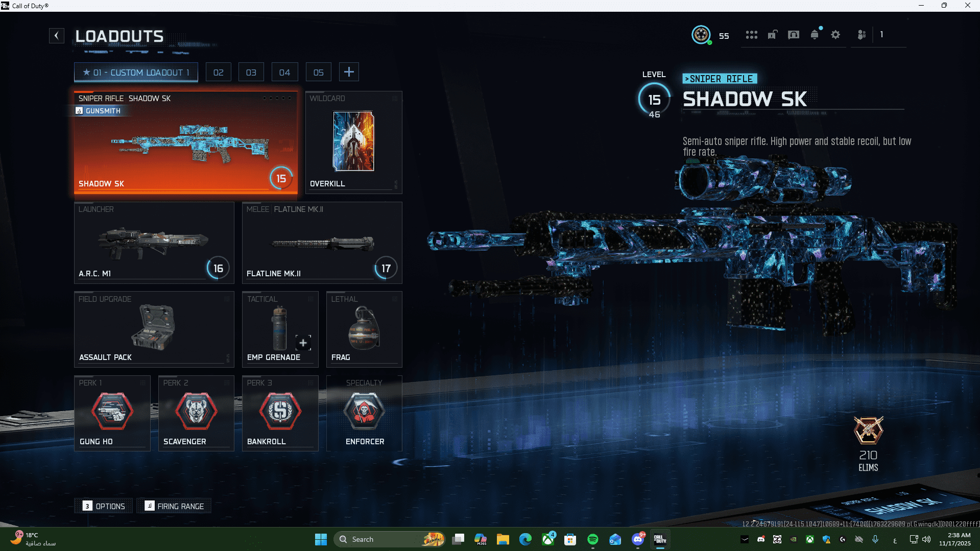Viewport: 980px width, 551px height.
Task: Add a new loadout with plus button
Action: (x=349, y=72)
